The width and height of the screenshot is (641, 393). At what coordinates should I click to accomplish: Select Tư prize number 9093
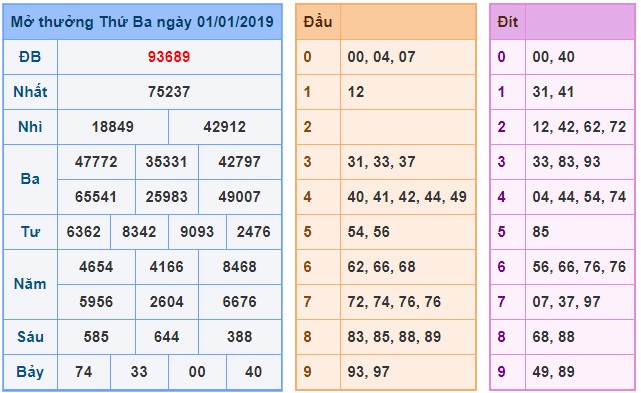click(197, 232)
